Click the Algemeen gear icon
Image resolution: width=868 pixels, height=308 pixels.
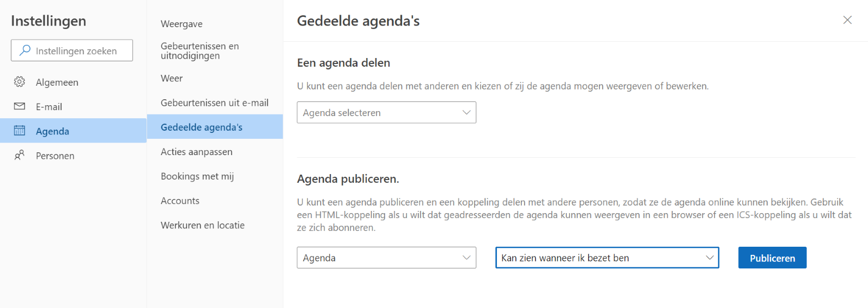point(20,82)
